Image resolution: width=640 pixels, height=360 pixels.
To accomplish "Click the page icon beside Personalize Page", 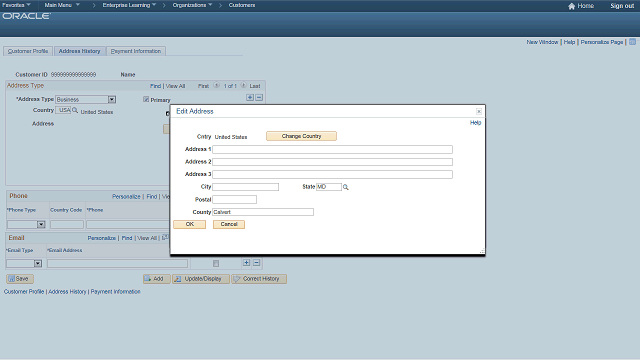I will (x=632, y=42).
